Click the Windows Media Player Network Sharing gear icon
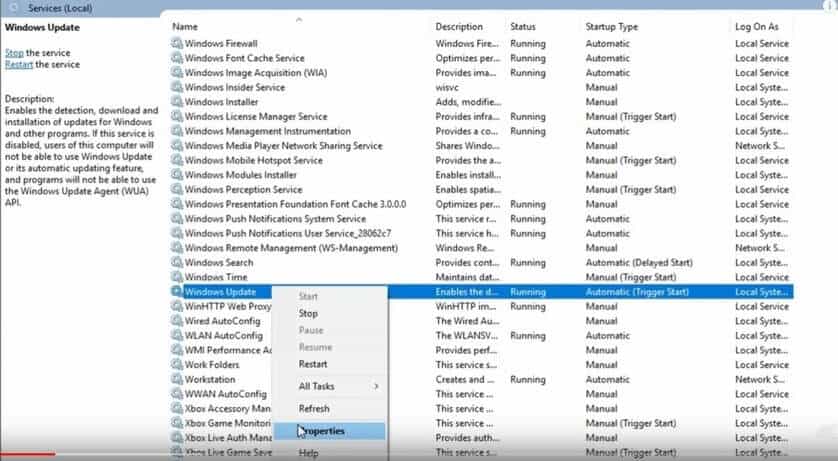The width and height of the screenshot is (838, 461). (177, 145)
